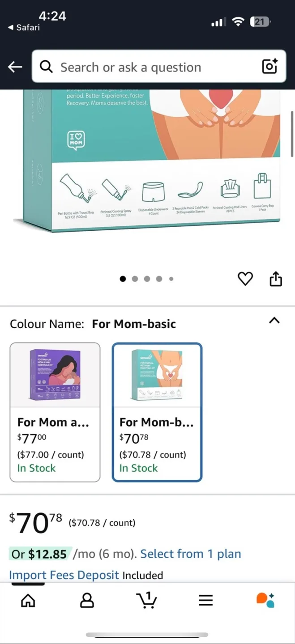Tap the battery indicator
The image size is (295, 644).
coord(260,21)
